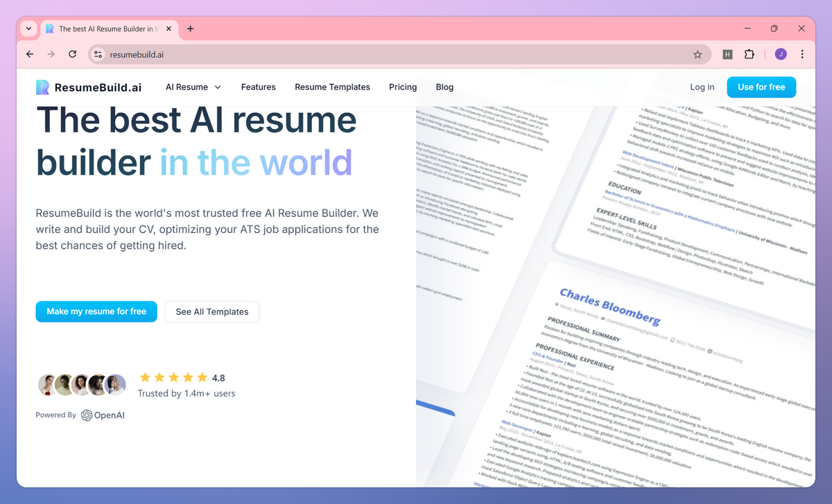Click 'Trusted by 1.4m+ users' text
Viewport: 832px width, 504px height.
[187, 394]
